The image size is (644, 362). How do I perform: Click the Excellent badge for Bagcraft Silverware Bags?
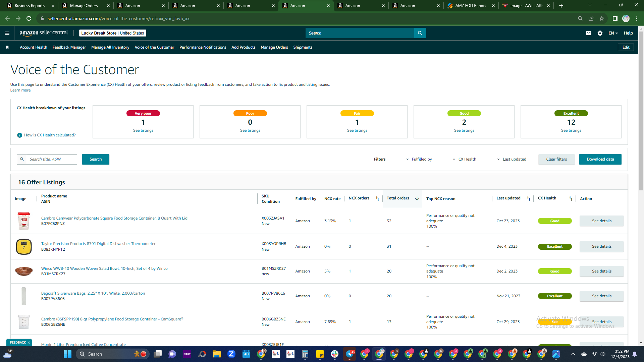555,296
